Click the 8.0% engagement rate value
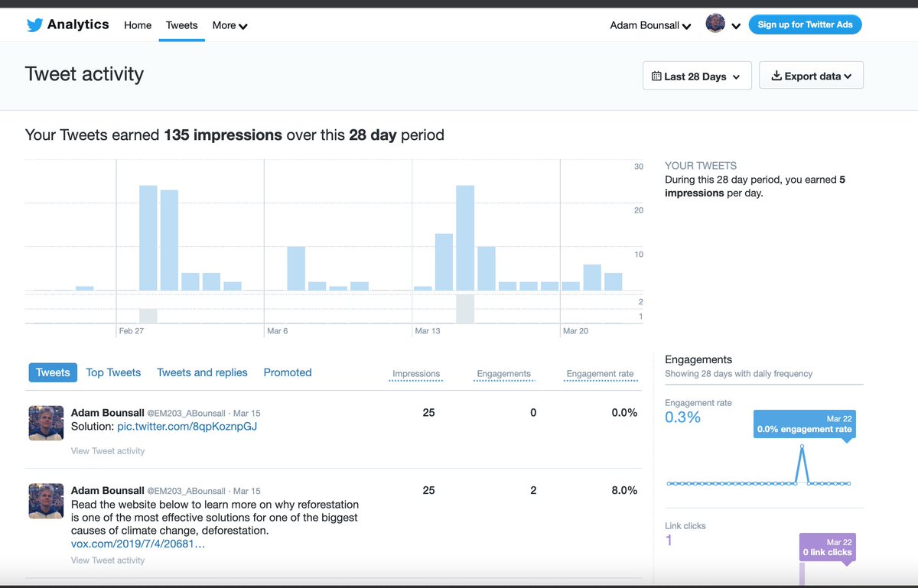The image size is (918, 588). (x=624, y=491)
